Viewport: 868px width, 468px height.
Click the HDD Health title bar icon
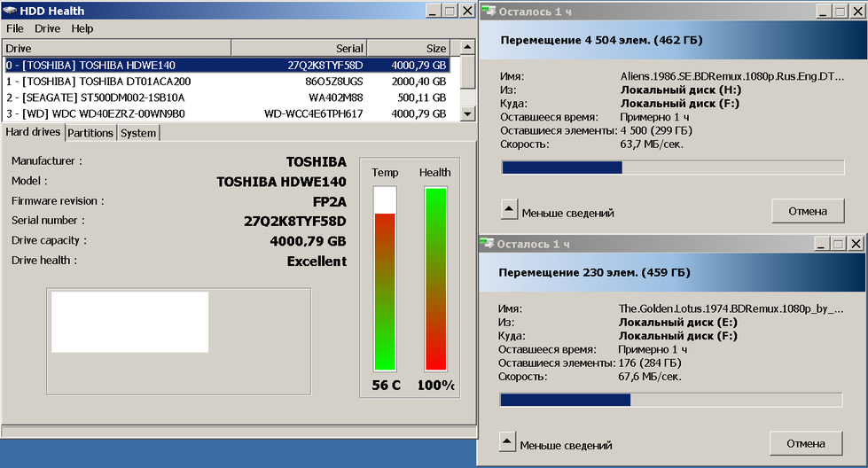pyautogui.click(x=11, y=11)
